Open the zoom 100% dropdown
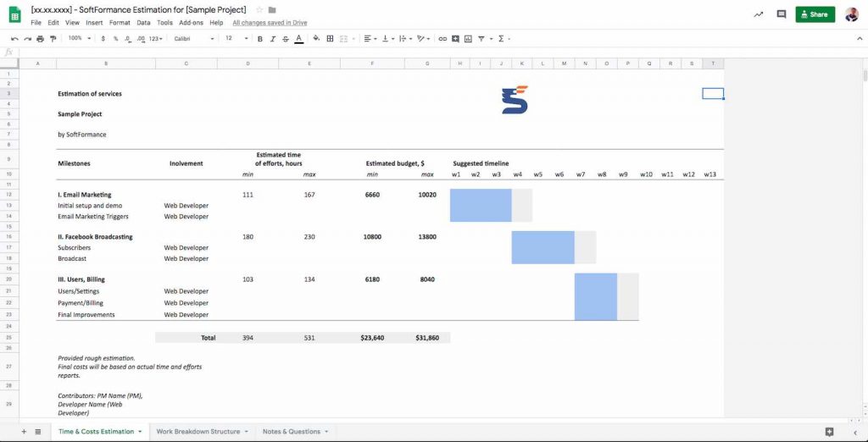The height and width of the screenshot is (442, 868). 80,38
